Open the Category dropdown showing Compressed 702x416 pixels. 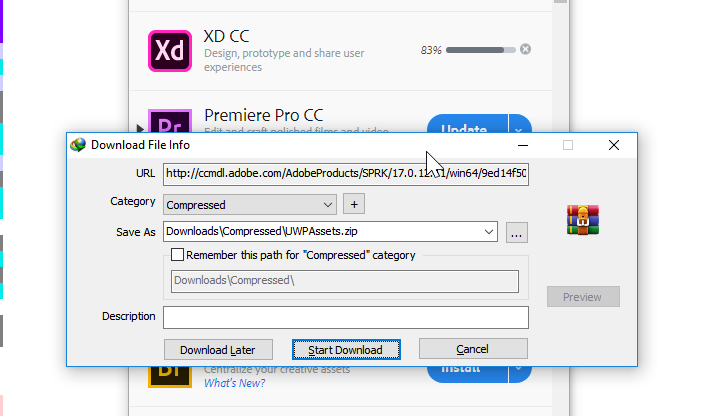(250, 205)
